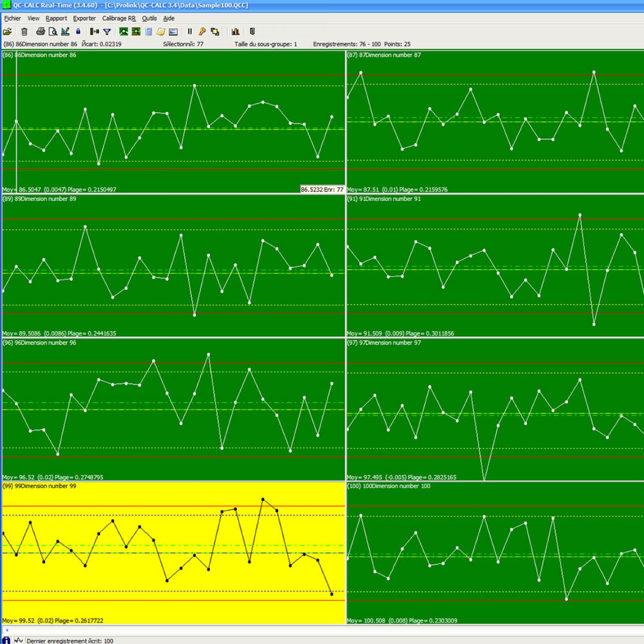Select the Dimension number 97 chart
The image size is (644, 644).
click(x=495, y=410)
